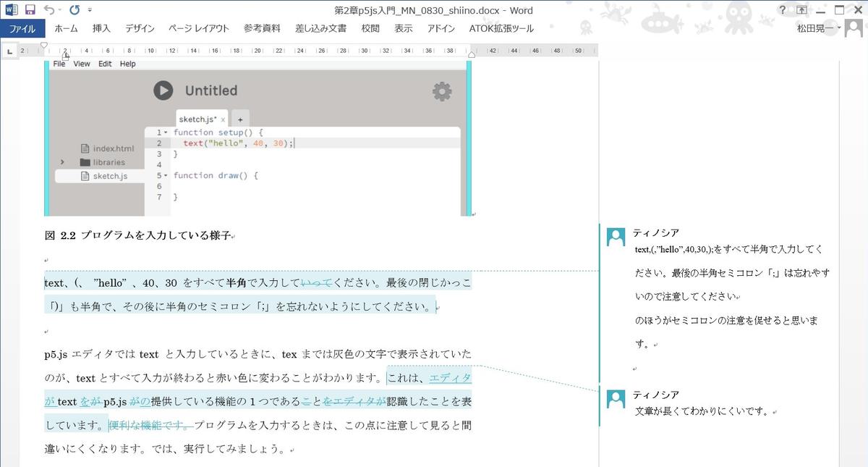Switch to the 挿入 ribbon tab
868x467 pixels.
pos(102,29)
